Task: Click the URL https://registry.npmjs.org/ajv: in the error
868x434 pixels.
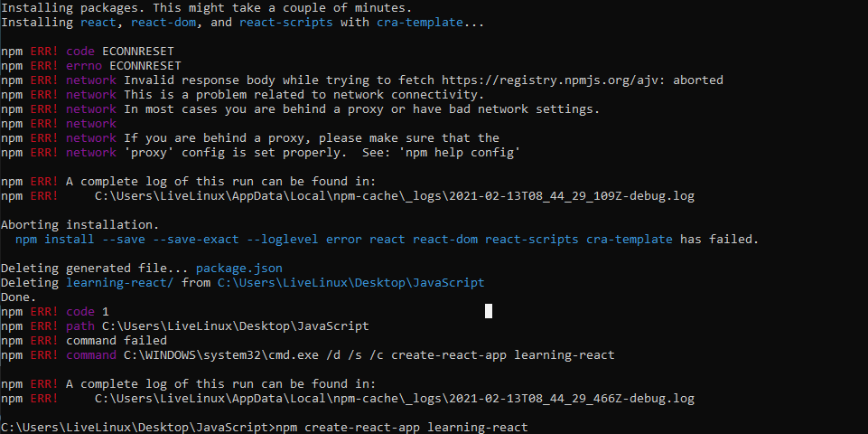Action: click(x=554, y=80)
